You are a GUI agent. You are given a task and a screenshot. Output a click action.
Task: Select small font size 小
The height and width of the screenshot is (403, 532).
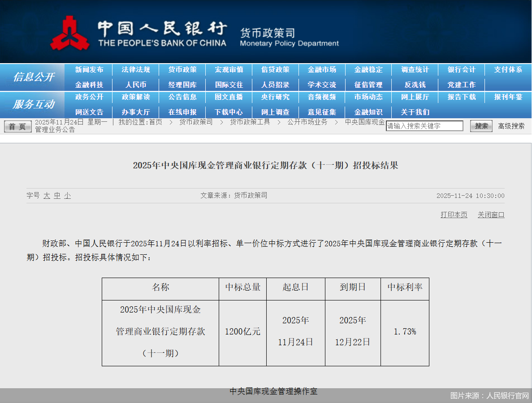(66, 196)
